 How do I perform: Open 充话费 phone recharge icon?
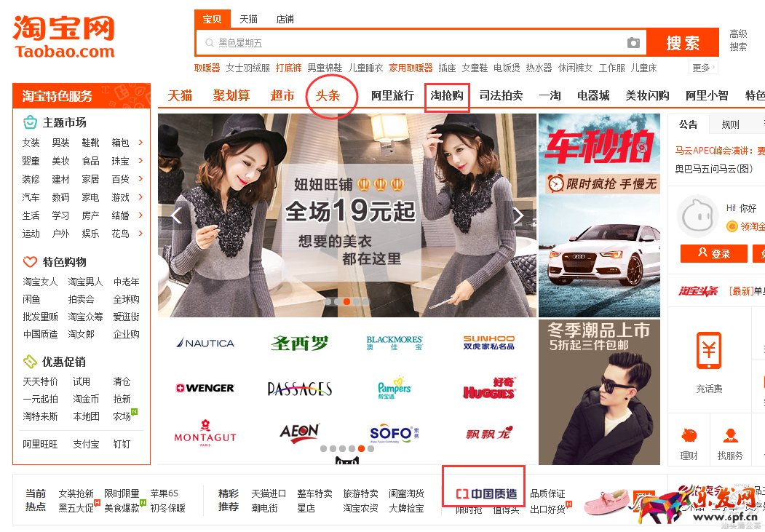click(x=709, y=351)
